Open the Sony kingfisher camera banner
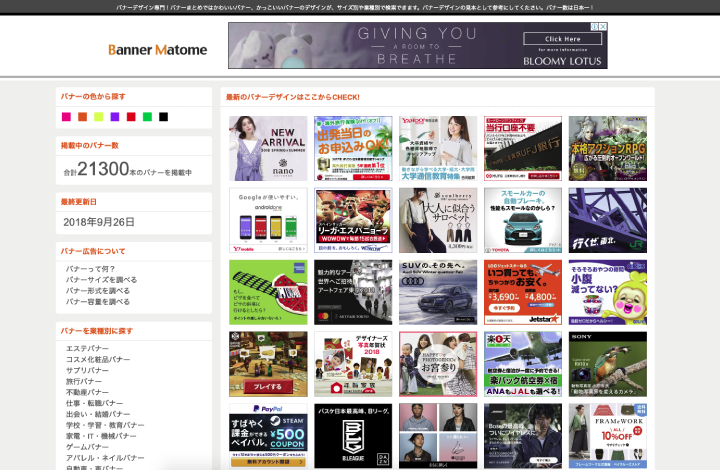 608,364
